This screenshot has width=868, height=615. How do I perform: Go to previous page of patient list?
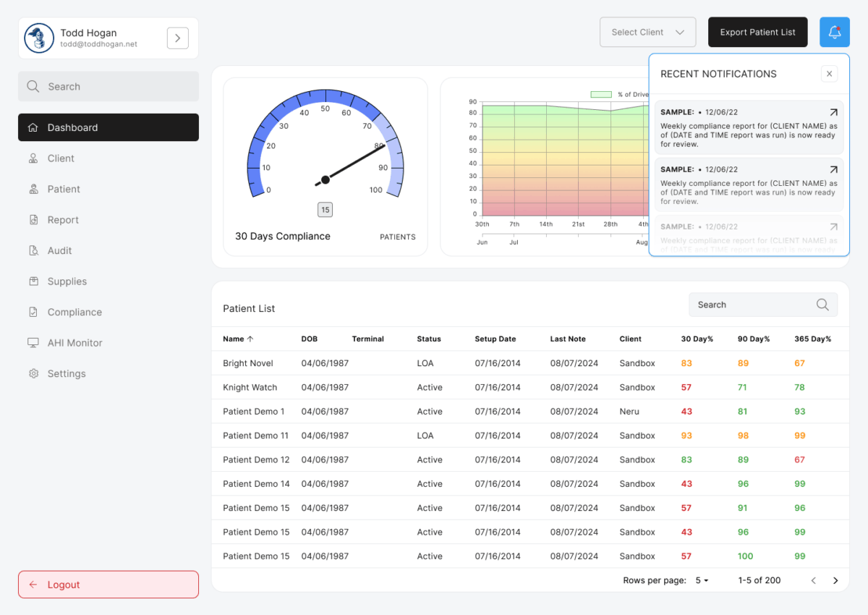click(814, 580)
